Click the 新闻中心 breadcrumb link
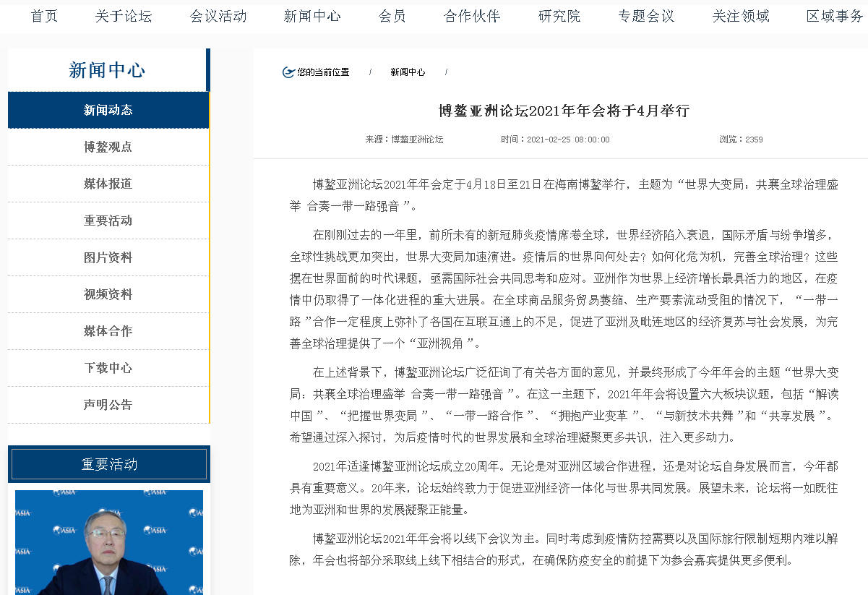 coord(408,72)
